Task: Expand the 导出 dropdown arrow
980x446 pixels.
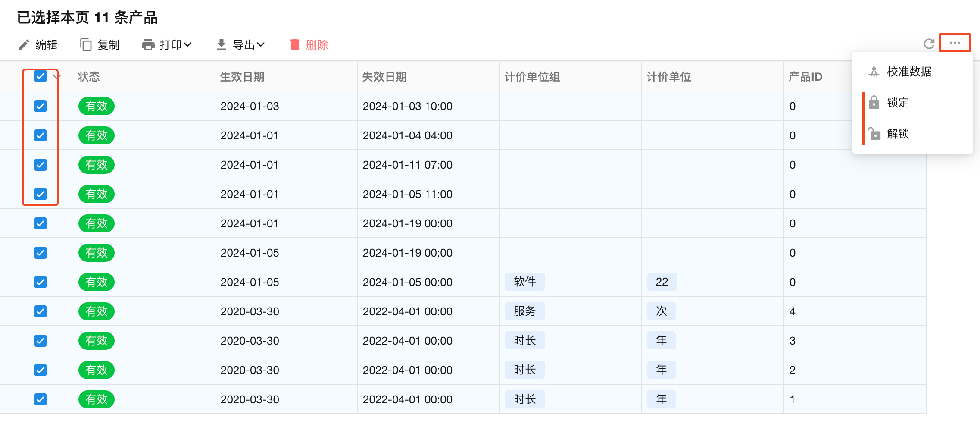Action: click(261, 45)
